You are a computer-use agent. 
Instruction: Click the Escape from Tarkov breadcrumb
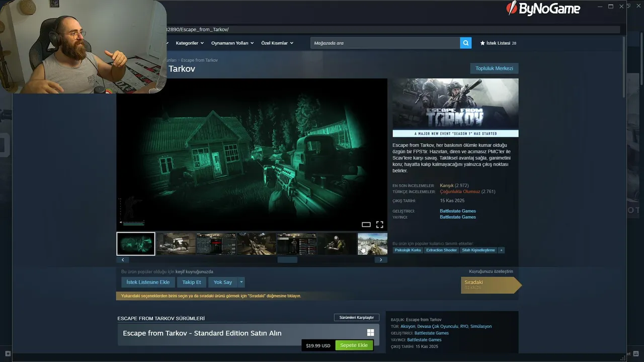click(x=199, y=60)
